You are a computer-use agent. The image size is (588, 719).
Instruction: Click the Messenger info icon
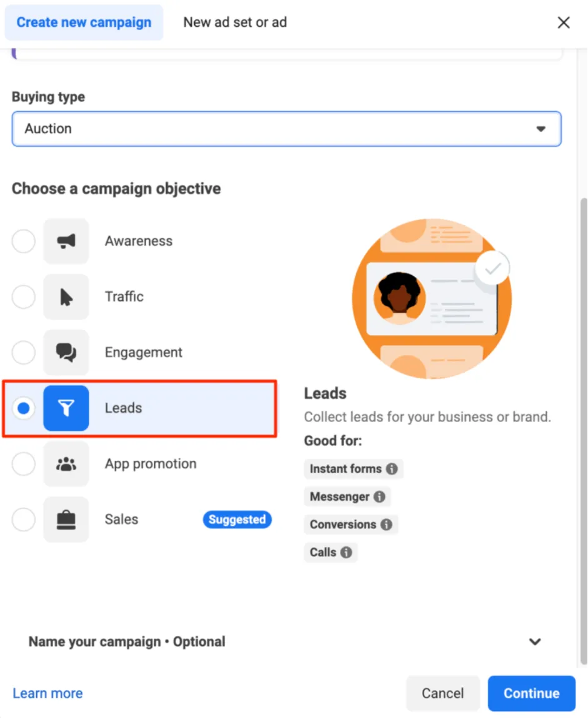point(379,496)
